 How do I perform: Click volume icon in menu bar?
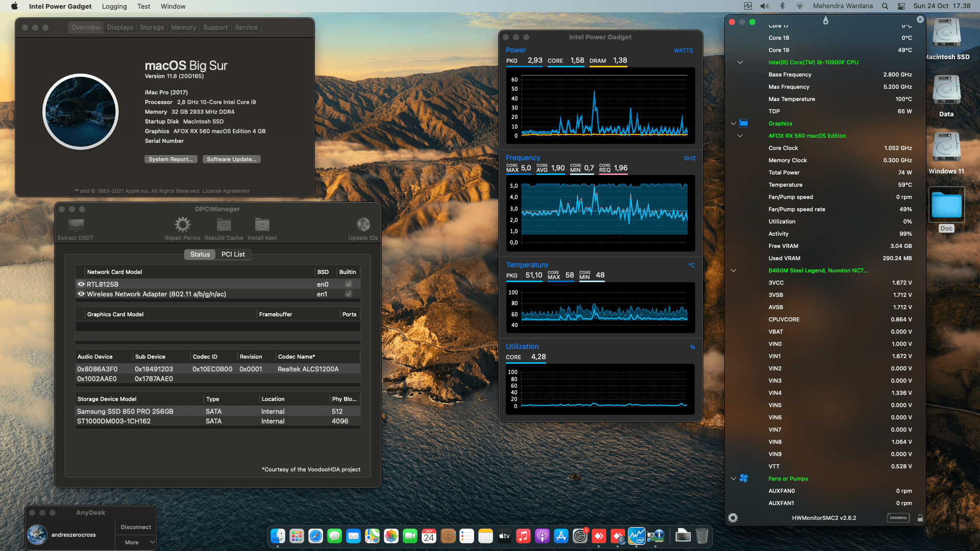coord(765,6)
